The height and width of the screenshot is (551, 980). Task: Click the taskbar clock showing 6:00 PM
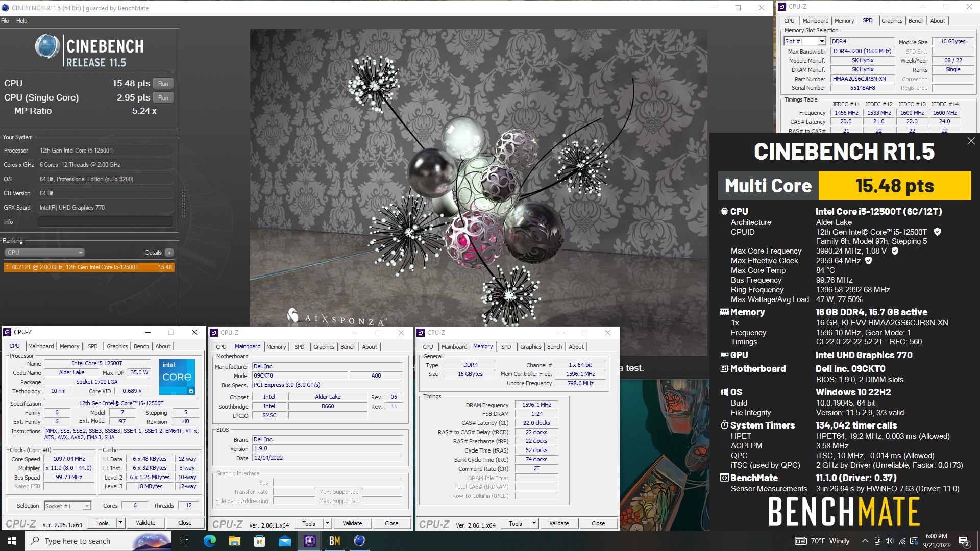[x=937, y=541]
